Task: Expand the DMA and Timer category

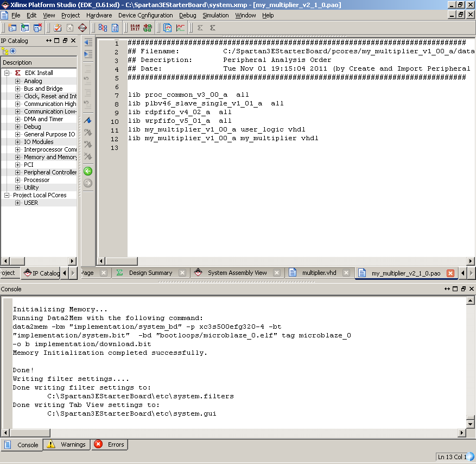Action: (17, 119)
